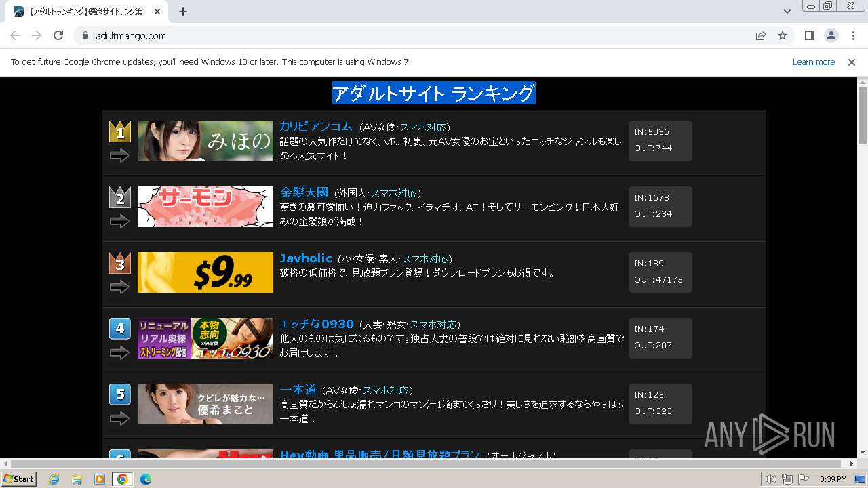The width and height of the screenshot is (868, 488).
Task: Select the active tab
Action: click(87, 12)
